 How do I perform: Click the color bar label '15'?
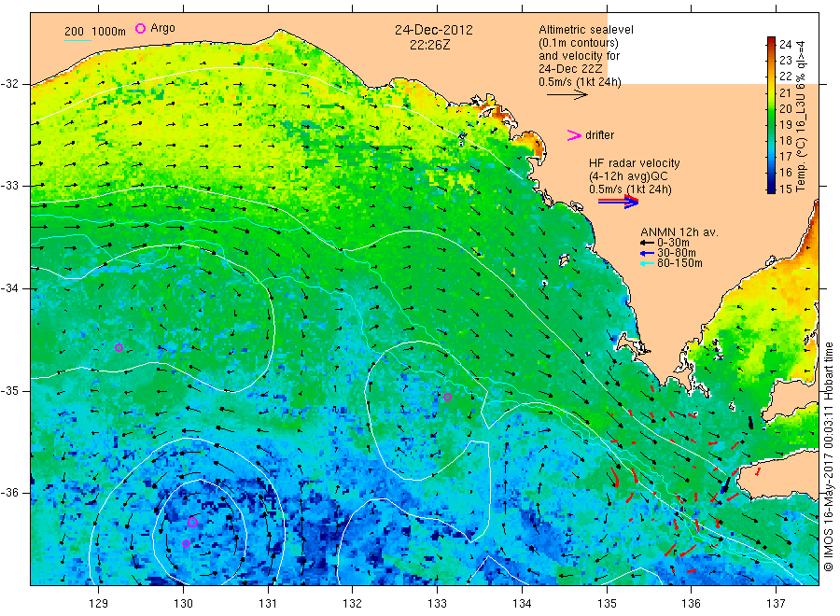point(785,189)
